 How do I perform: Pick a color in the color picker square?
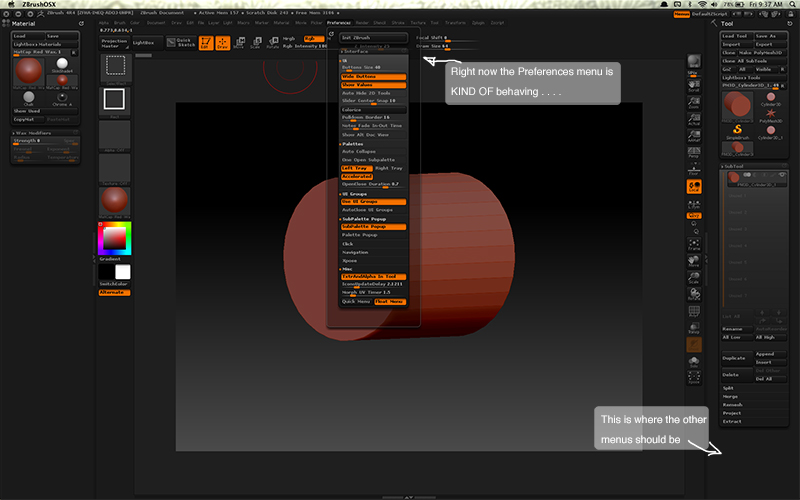pos(115,238)
